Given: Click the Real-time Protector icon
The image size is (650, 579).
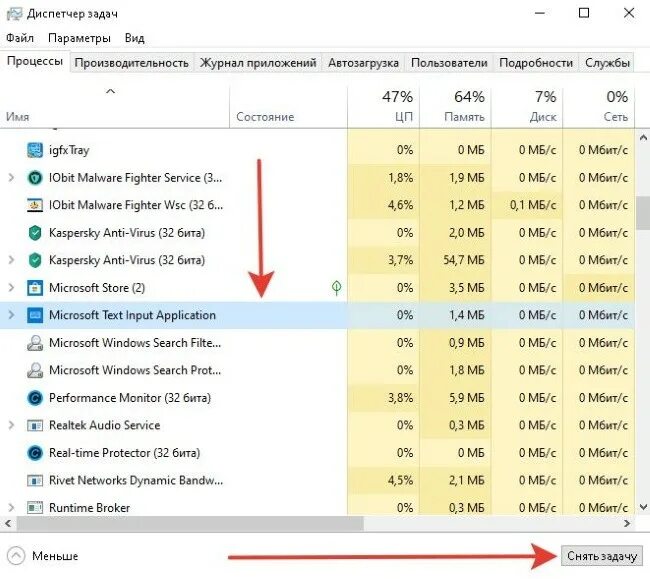Looking at the screenshot, I should [35, 453].
